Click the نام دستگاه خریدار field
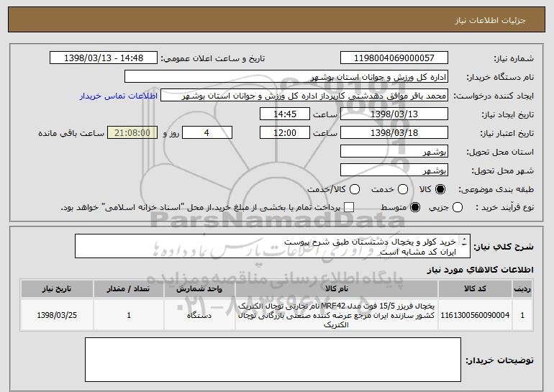554x392 pixels. click(x=286, y=77)
